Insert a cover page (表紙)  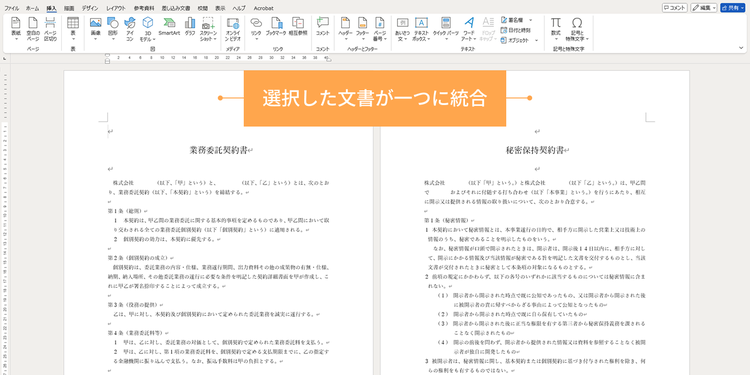pyautogui.click(x=16, y=29)
